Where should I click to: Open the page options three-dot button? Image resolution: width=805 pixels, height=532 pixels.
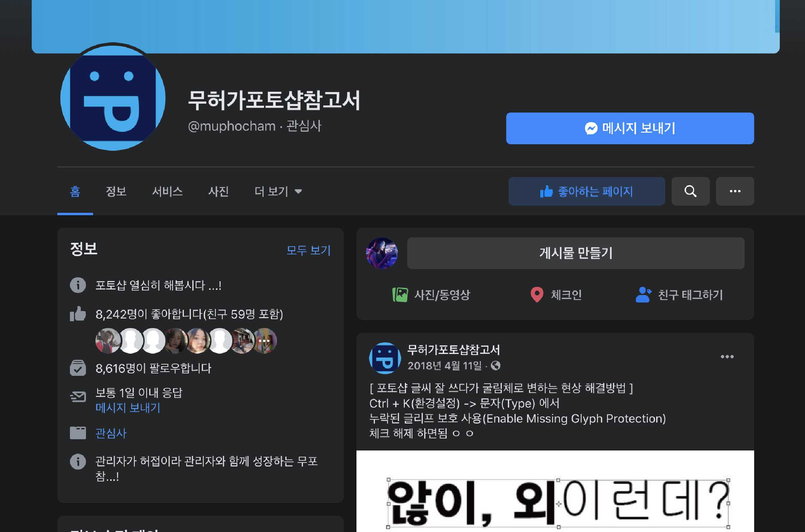(735, 191)
